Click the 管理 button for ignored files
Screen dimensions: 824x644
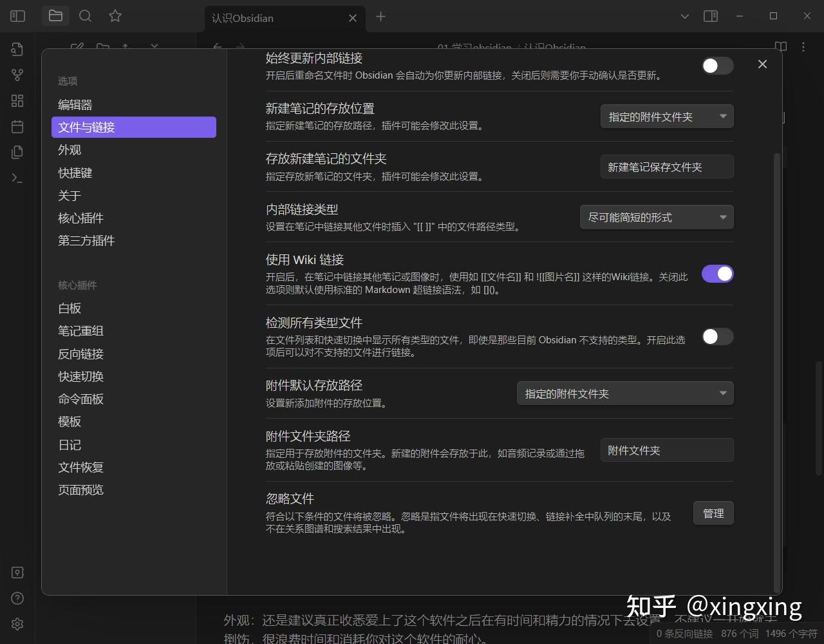click(x=713, y=513)
